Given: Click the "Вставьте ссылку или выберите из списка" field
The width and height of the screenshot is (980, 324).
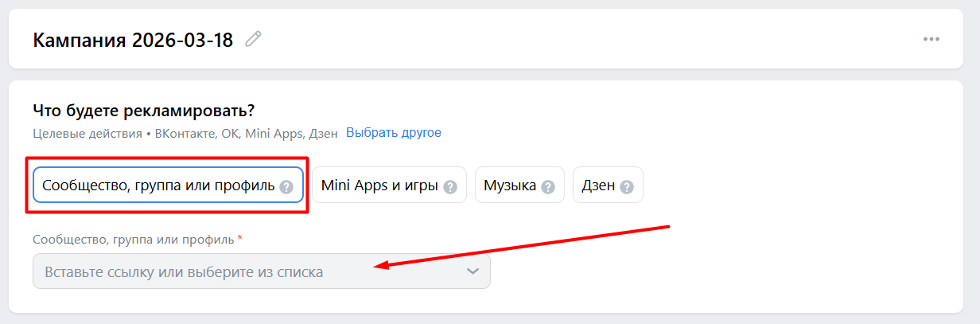Looking at the screenshot, I should pos(239,271).
